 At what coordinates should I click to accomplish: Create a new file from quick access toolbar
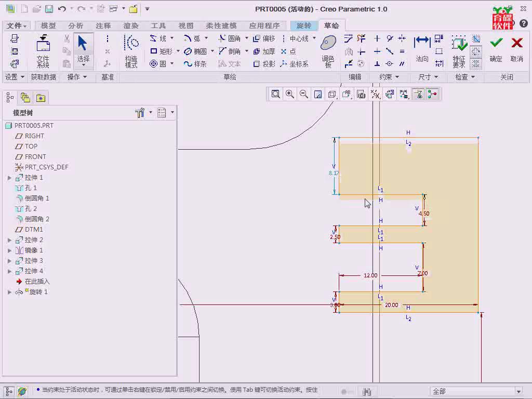tap(24, 9)
